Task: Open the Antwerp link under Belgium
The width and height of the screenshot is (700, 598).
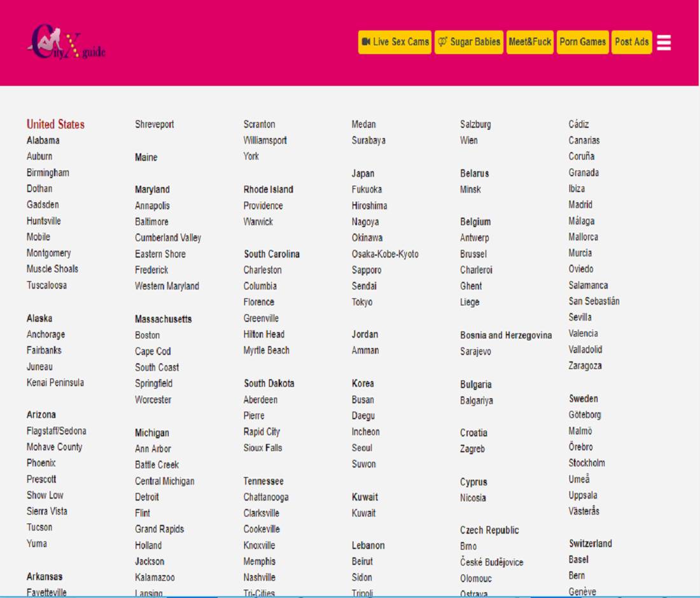Action: [x=475, y=238]
